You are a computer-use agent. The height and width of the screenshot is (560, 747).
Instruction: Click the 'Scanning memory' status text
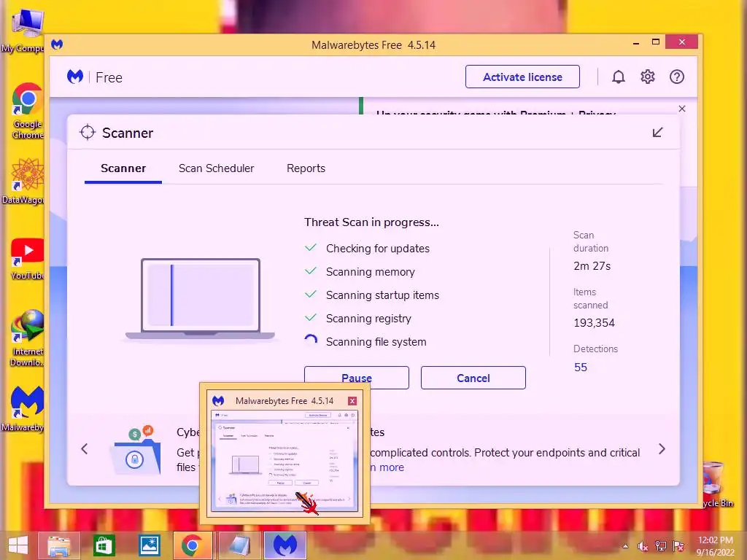[x=370, y=272]
